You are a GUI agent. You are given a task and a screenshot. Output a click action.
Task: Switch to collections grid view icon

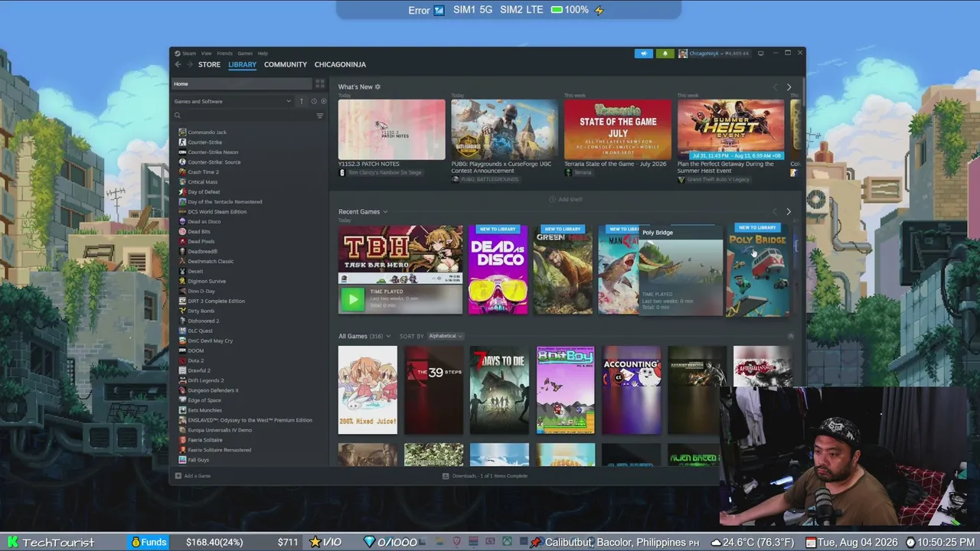[320, 83]
